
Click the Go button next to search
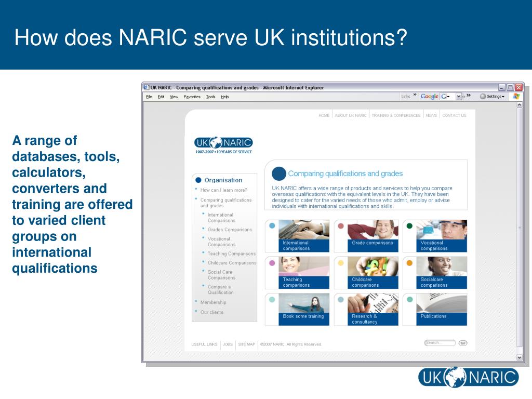point(463,343)
